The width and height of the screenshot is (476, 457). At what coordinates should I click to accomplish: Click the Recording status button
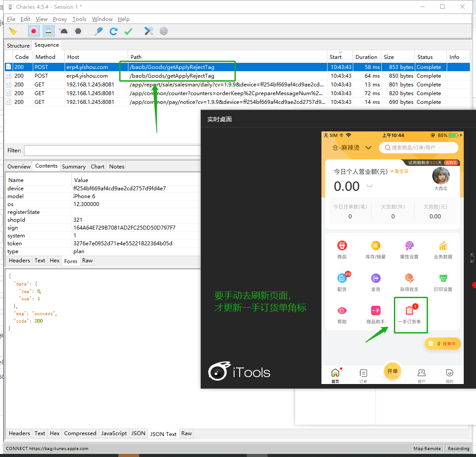459,449
